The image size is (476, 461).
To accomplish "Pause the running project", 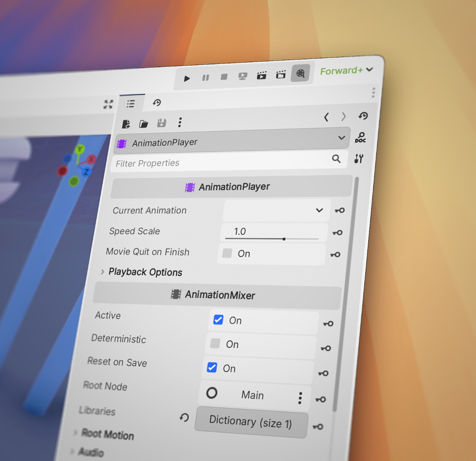I will click(205, 78).
